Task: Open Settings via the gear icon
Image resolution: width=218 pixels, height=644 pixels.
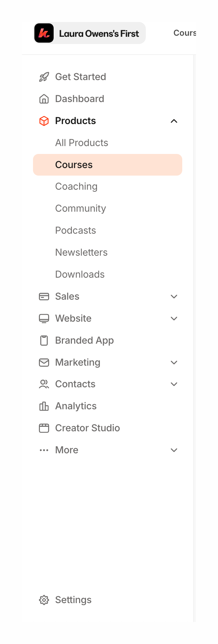Action: coord(44,600)
